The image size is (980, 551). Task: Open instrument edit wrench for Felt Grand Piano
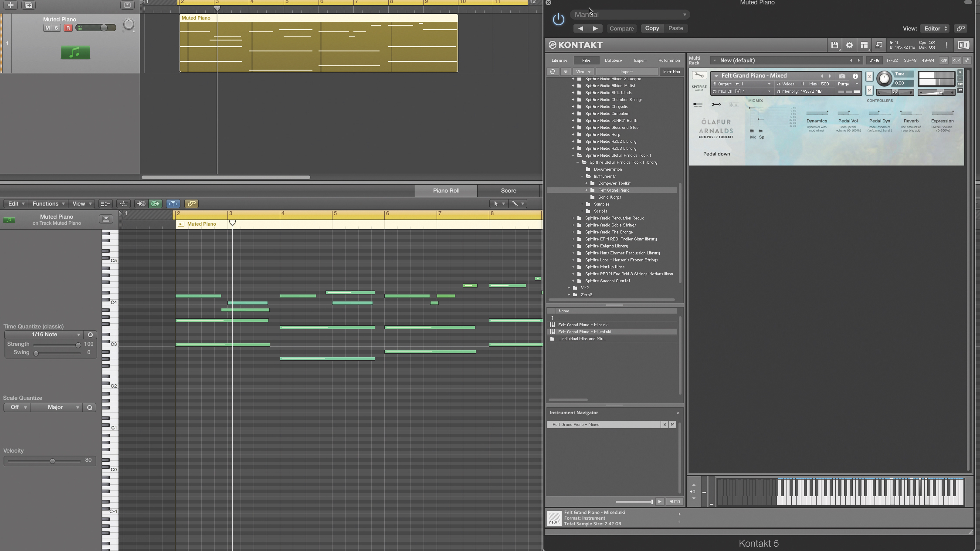click(x=699, y=75)
